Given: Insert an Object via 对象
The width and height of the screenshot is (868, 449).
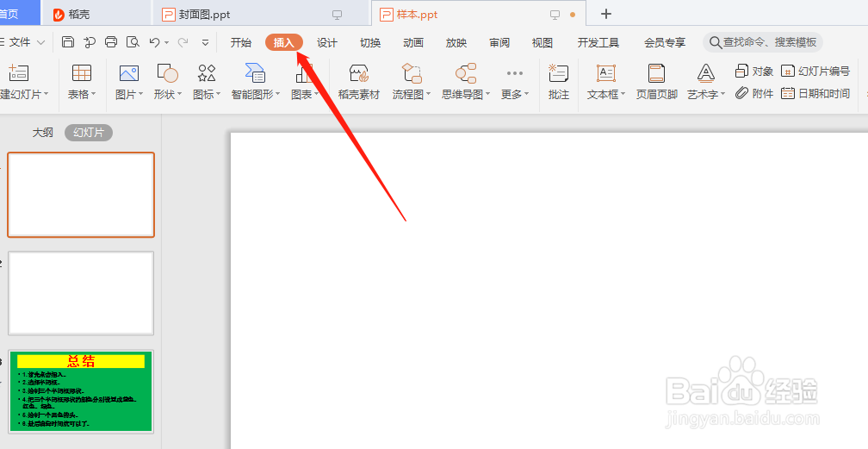Looking at the screenshot, I should (754, 71).
